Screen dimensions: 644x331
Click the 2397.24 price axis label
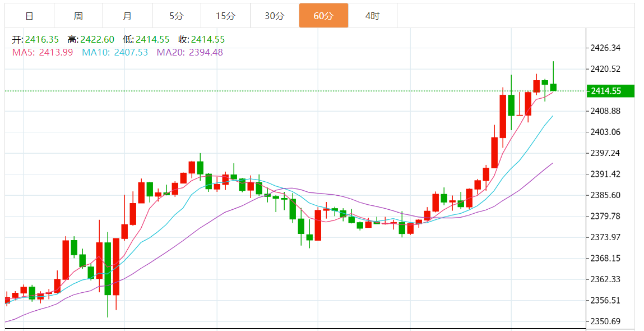[x=605, y=153]
